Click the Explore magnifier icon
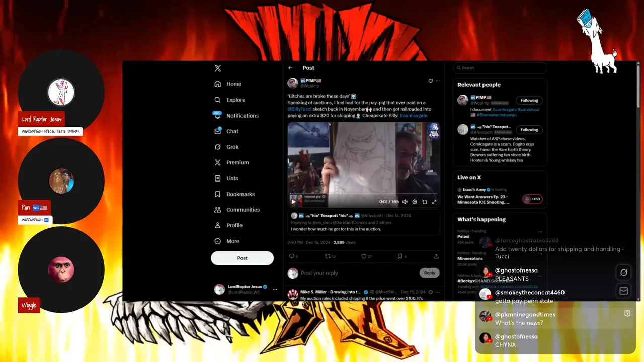 (217, 100)
